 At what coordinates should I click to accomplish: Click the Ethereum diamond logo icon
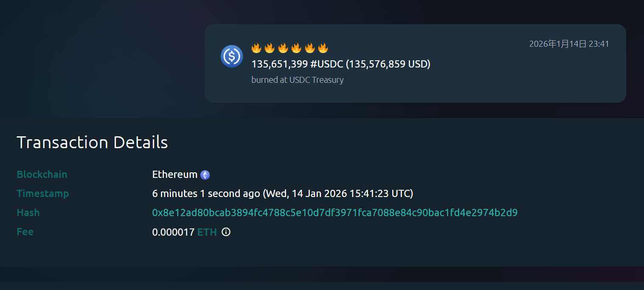(x=205, y=175)
